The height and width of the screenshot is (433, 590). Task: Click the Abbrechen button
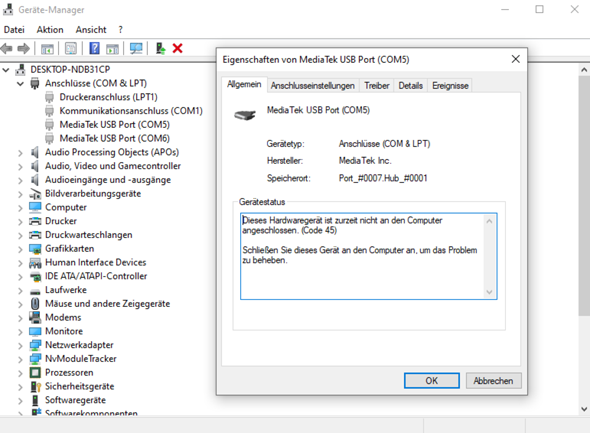[493, 381]
